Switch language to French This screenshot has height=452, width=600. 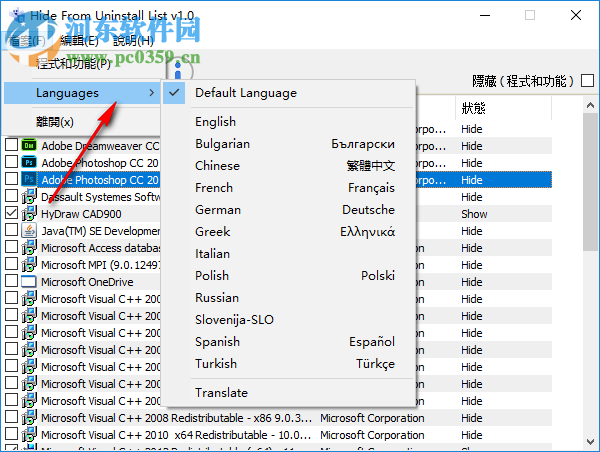pyautogui.click(x=289, y=188)
